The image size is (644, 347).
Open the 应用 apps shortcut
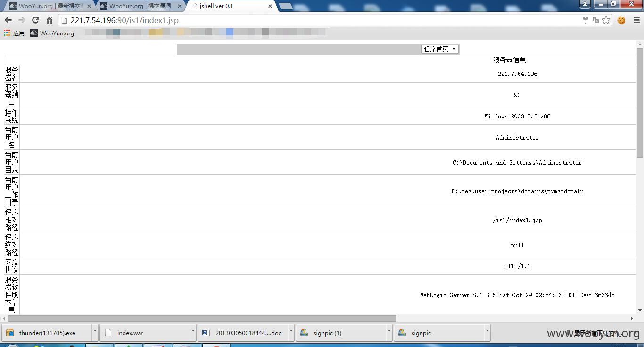click(14, 33)
